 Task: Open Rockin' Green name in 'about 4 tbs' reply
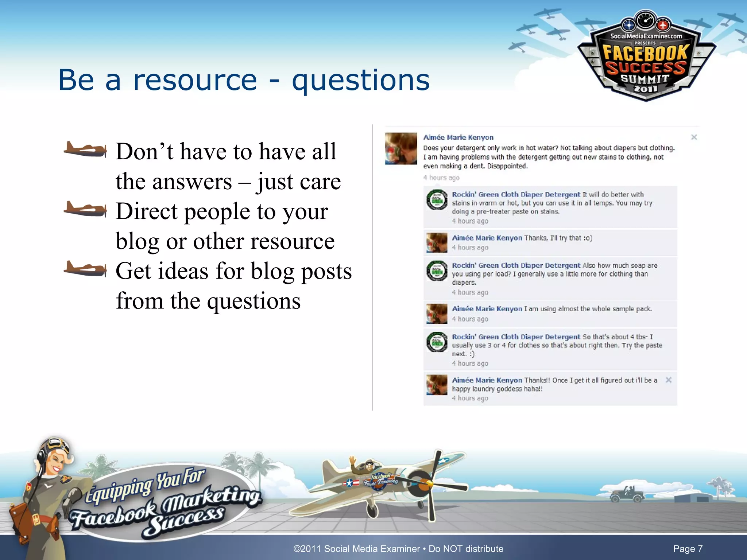[x=516, y=337]
